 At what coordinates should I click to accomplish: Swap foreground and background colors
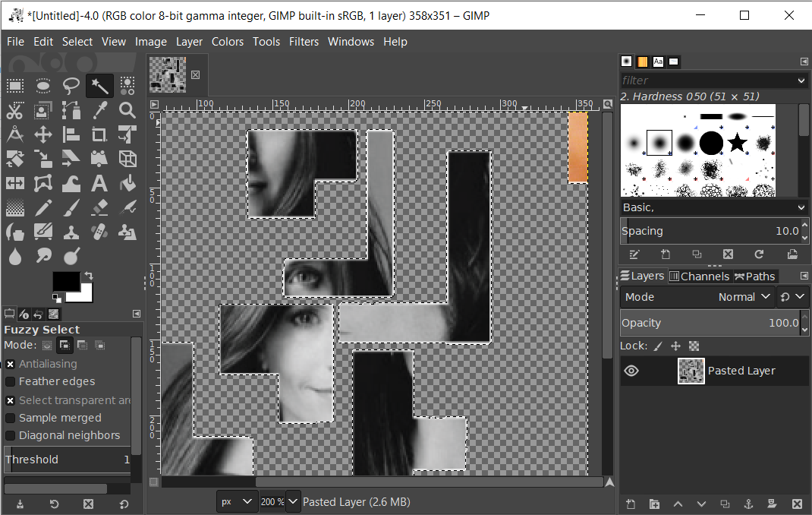[89, 275]
